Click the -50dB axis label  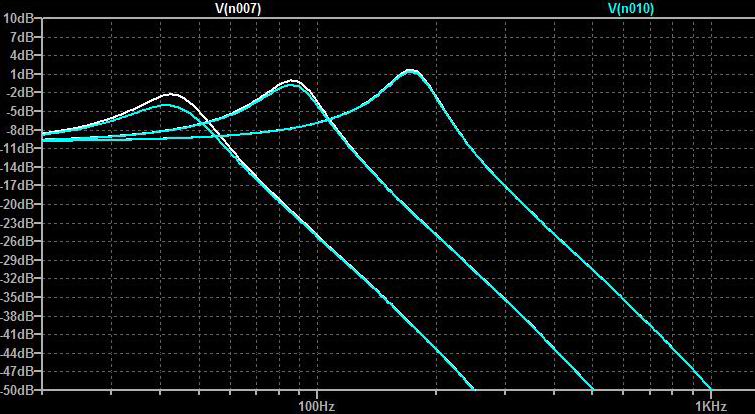tap(18, 390)
